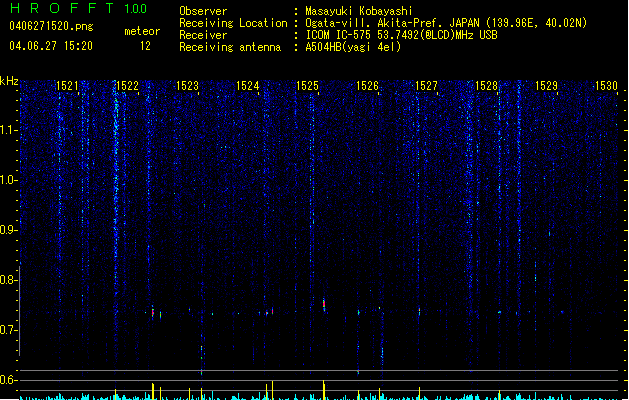The height and width of the screenshot is (400, 629).
Task: Click the ICOM IC-575 receiver frequency text
Action: pyautogui.click(x=401, y=35)
